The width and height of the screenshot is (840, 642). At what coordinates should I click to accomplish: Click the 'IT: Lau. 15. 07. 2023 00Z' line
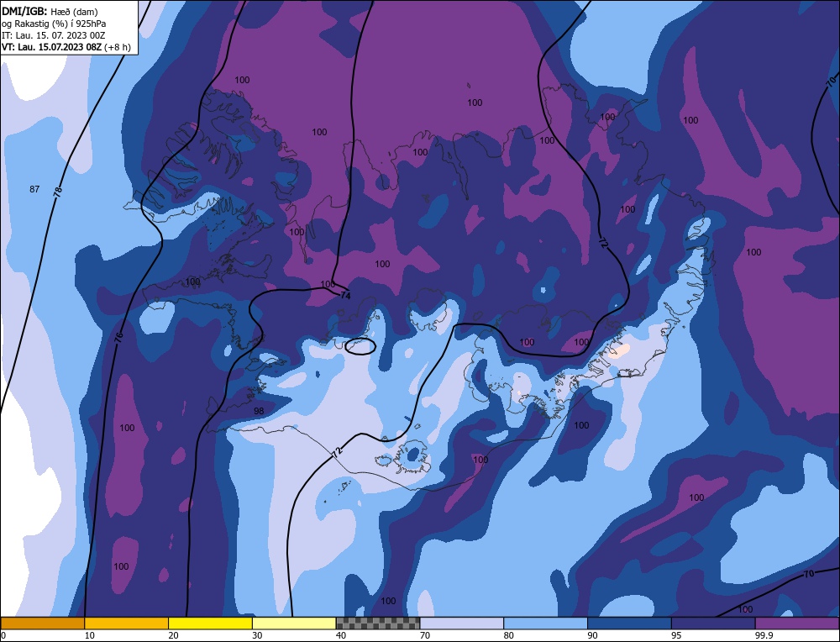[x=54, y=35]
